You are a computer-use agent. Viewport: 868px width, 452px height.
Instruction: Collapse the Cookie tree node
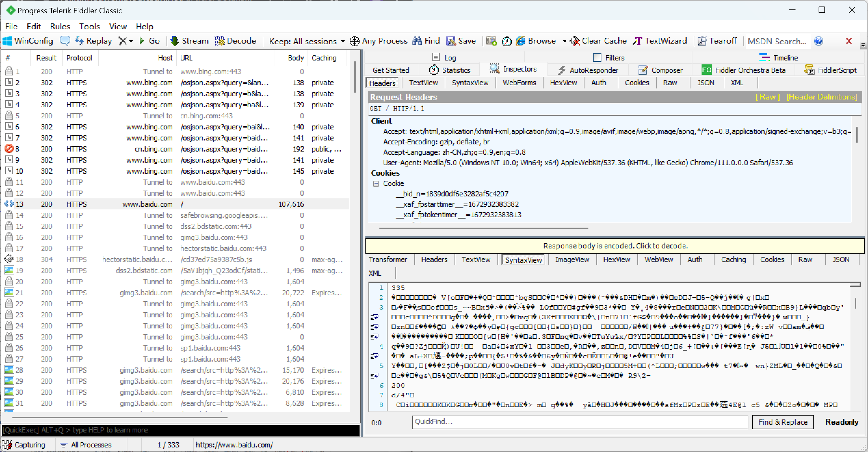coord(376,184)
